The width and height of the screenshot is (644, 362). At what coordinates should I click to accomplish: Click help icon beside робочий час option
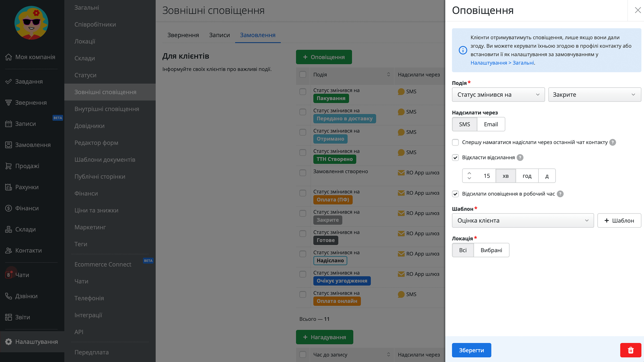tap(560, 194)
